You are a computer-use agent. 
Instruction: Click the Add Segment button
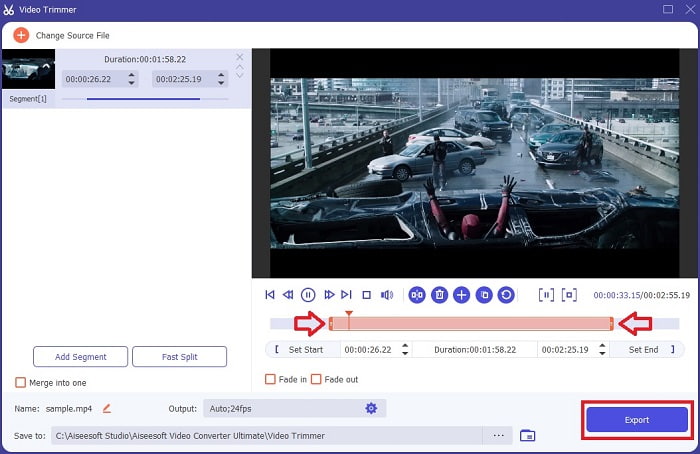click(80, 357)
